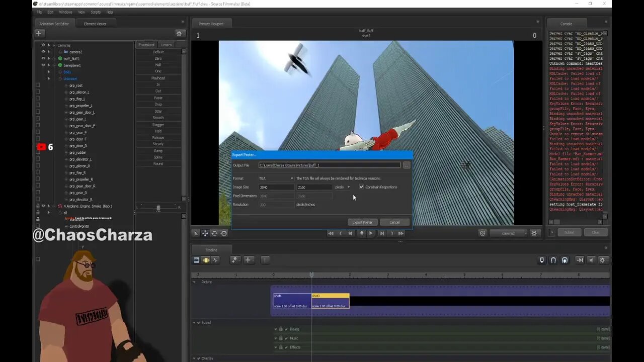Click the console Submit button
Screen dimensions: 644x362
[x=569, y=232]
